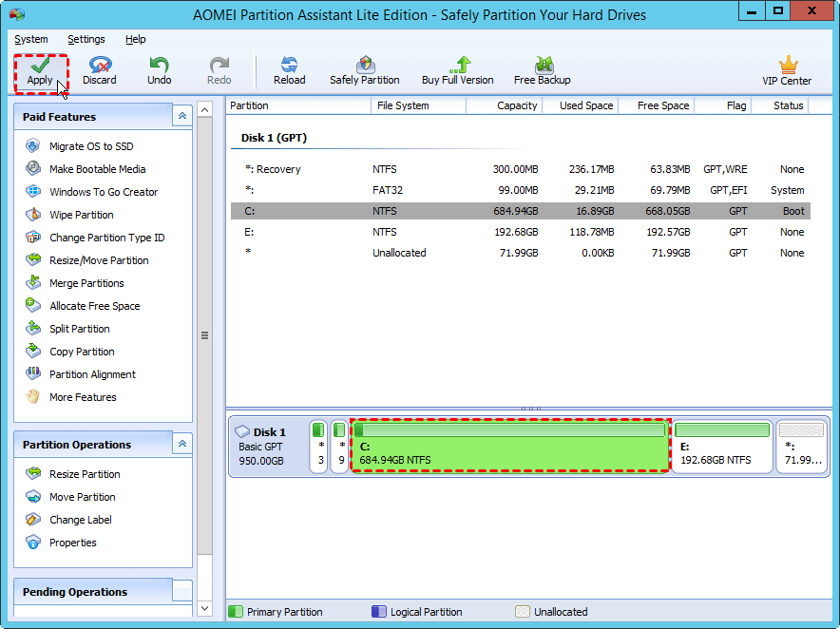The height and width of the screenshot is (629, 840).
Task: Discard all pending changes
Action: coord(100,72)
